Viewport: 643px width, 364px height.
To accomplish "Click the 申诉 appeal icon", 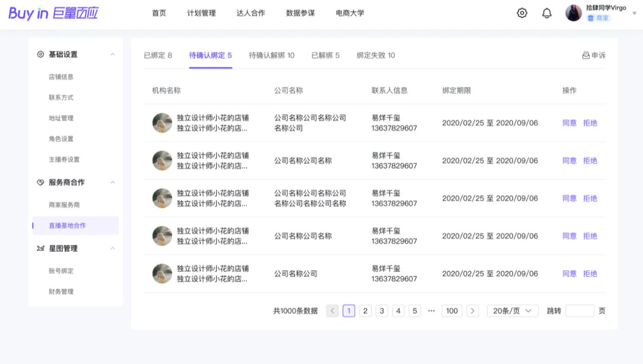I will point(586,55).
